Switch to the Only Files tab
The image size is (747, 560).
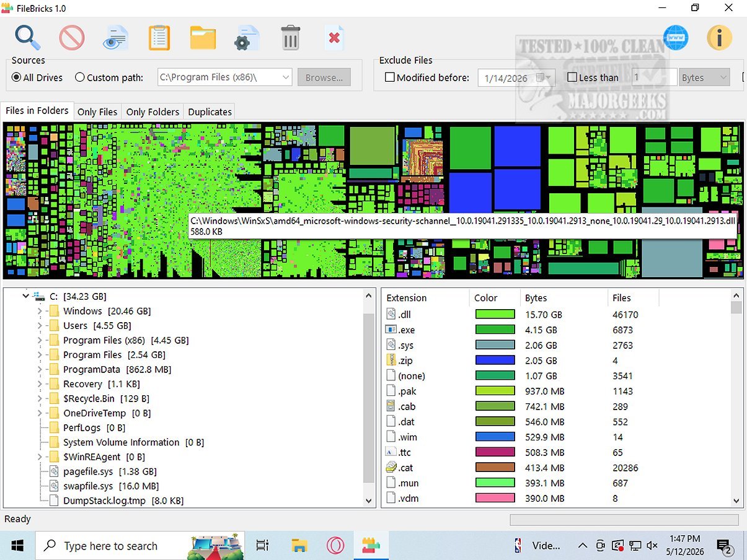coord(97,112)
